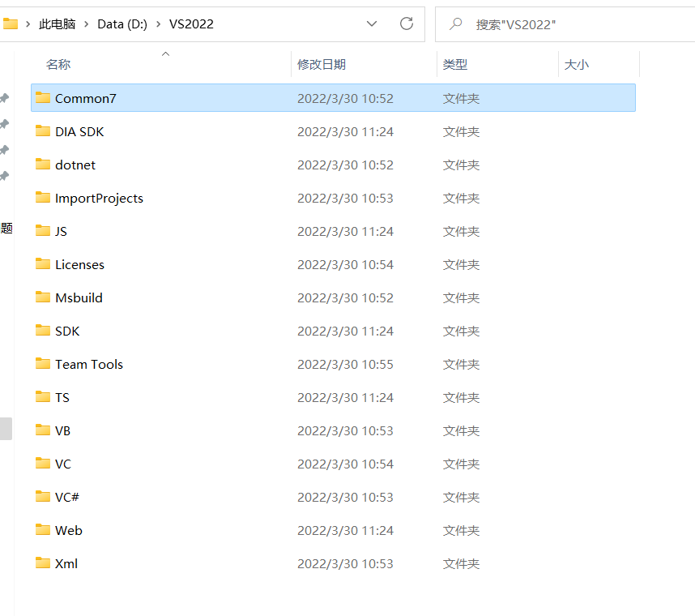Click the left navigation pane scrollbar thumb
695x616 pixels.
pyautogui.click(x=6, y=429)
